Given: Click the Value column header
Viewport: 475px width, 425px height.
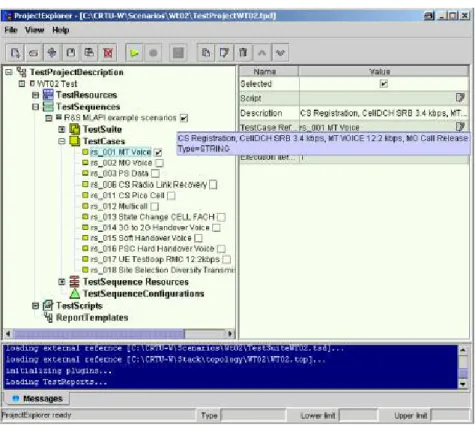Looking at the screenshot, I should click(x=383, y=71).
